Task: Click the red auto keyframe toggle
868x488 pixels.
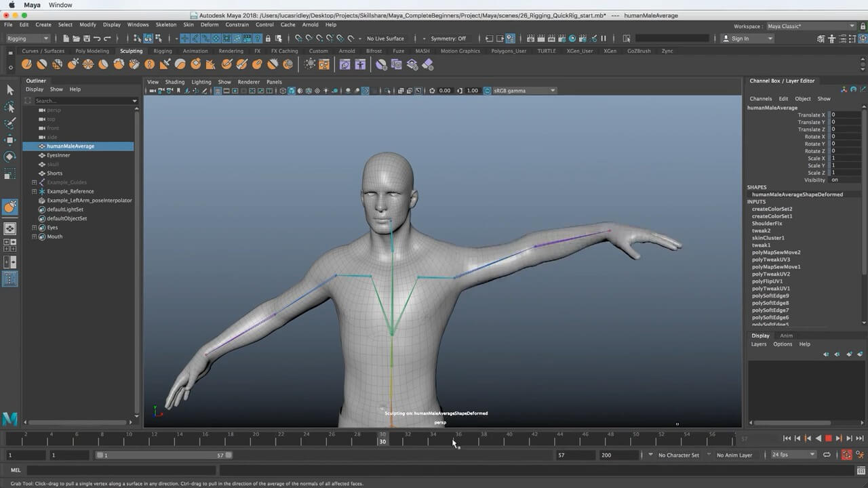Action: [846, 455]
